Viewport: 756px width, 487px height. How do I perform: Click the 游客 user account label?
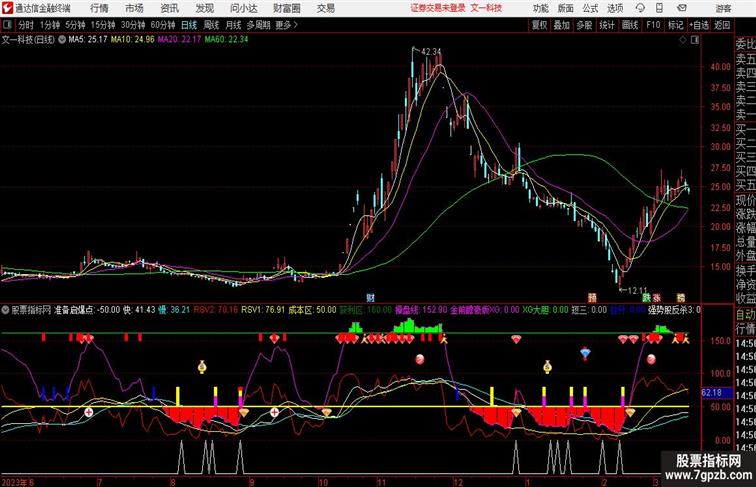pos(723,8)
